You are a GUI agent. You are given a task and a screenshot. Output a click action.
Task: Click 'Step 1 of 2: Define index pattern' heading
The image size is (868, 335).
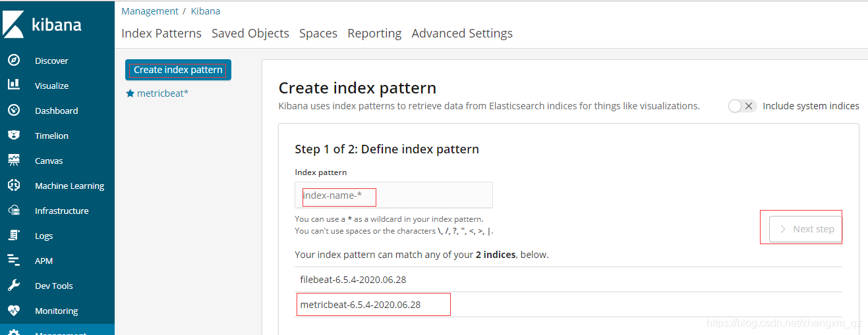(387, 149)
